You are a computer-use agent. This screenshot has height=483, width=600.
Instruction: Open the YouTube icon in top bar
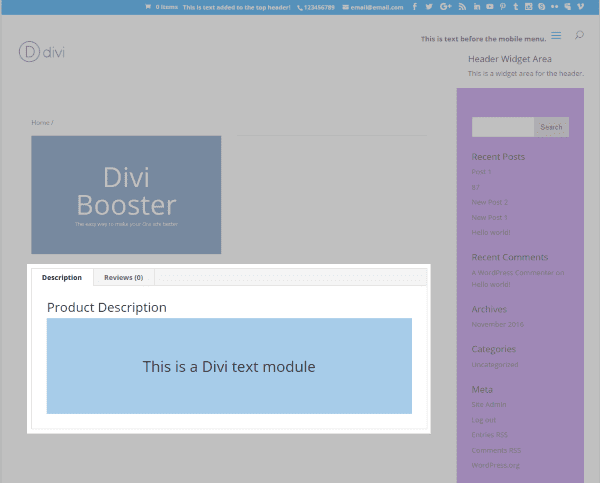(x=490, y=7)
